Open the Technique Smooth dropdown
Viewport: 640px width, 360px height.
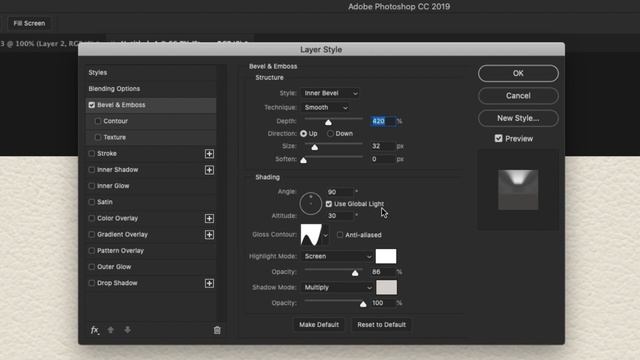point(325,107)
